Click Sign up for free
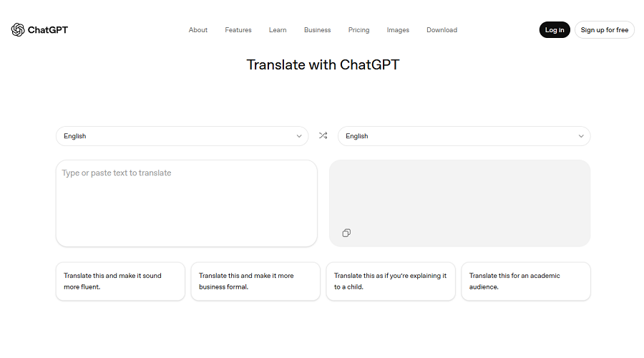This screenshot has width=644, height=358. coord(604,30)
